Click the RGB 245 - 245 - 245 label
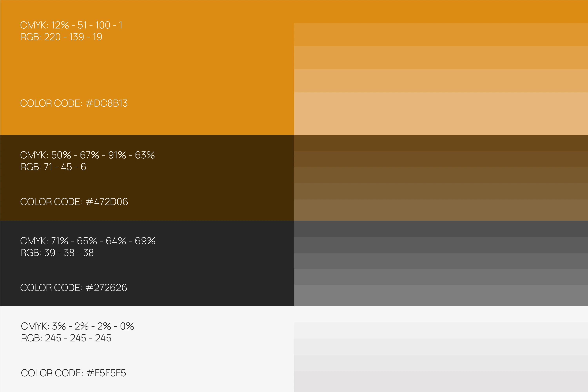This screenshot has width=588, height=392. 66,338
